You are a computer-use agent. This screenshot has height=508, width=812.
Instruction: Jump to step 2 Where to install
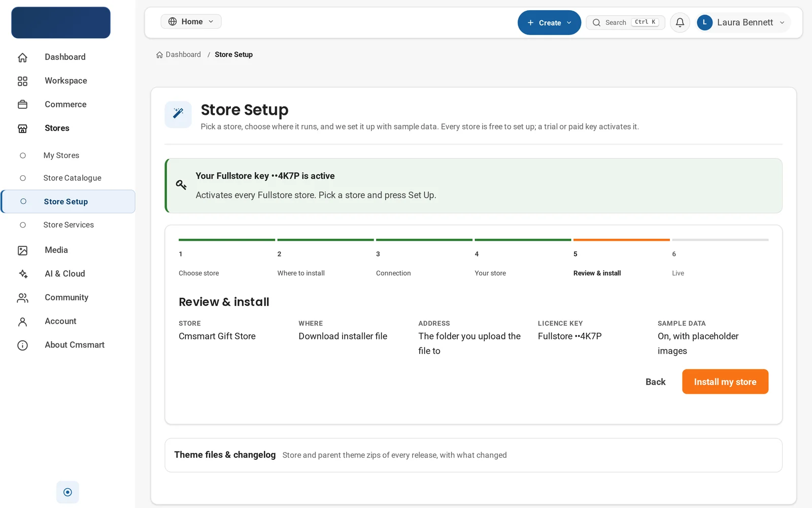[x=325, y=258]
